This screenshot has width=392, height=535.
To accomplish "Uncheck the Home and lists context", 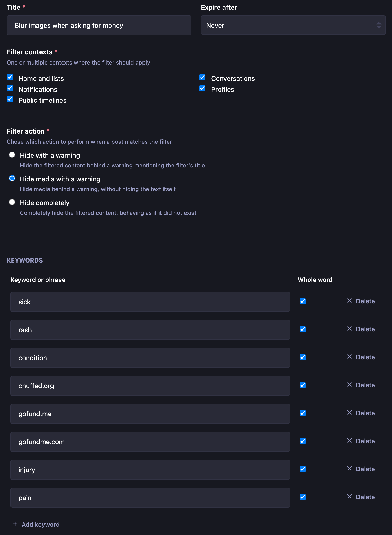I will tap(10, 77).
